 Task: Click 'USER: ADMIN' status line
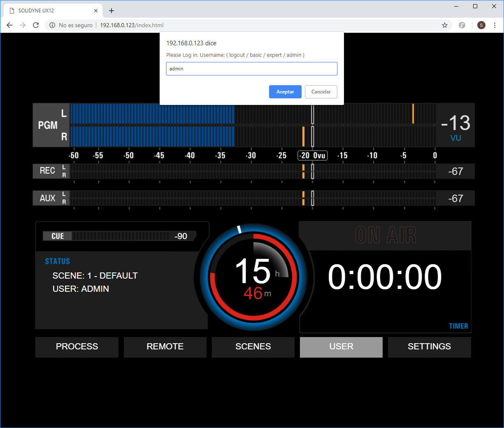click(x=81, y=289)
